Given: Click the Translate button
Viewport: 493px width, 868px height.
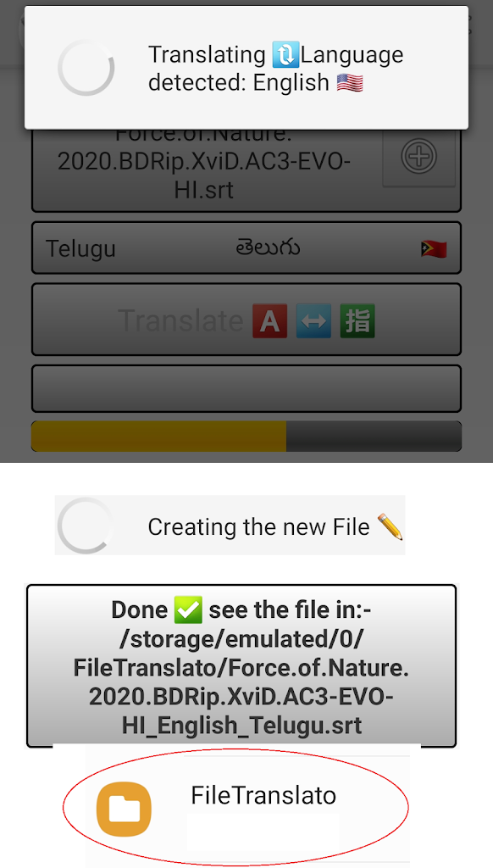Looking at the screenshot, I should pyautogui.click(x=246, y=320).
